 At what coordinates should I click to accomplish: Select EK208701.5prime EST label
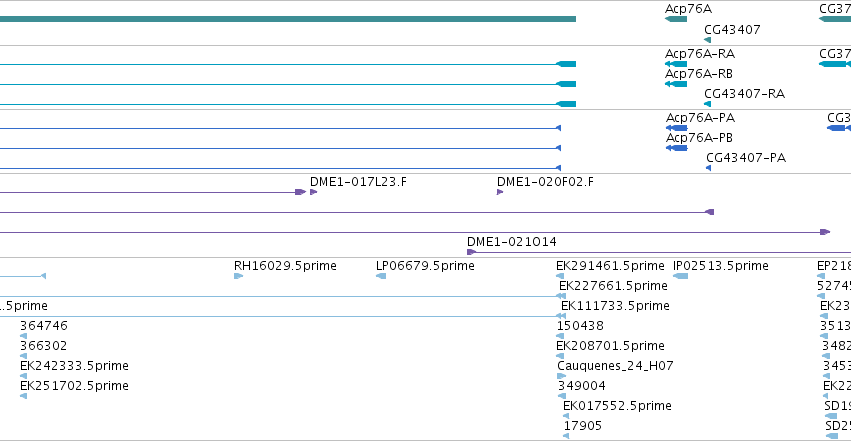point(610,346)
